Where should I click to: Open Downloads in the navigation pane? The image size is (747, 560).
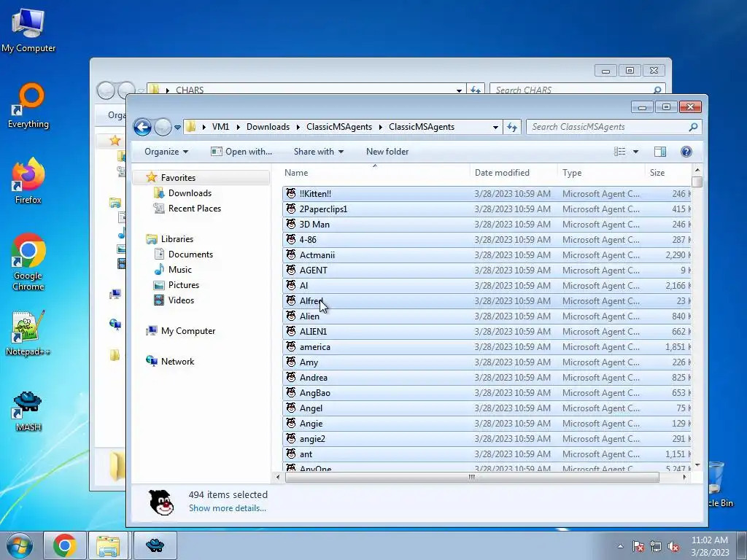190,192
